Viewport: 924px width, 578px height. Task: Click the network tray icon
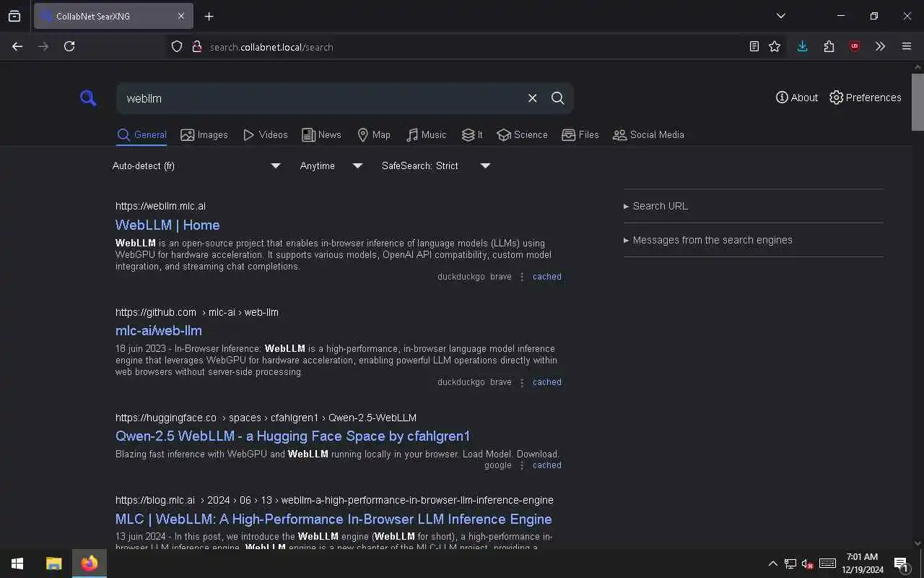point(790,564)
